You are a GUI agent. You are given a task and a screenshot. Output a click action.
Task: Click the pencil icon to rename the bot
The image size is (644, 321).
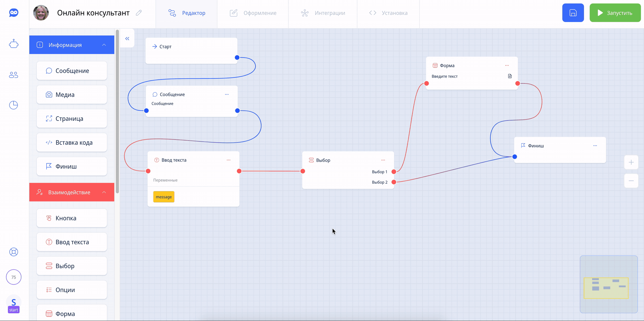(x=139, y=13)
